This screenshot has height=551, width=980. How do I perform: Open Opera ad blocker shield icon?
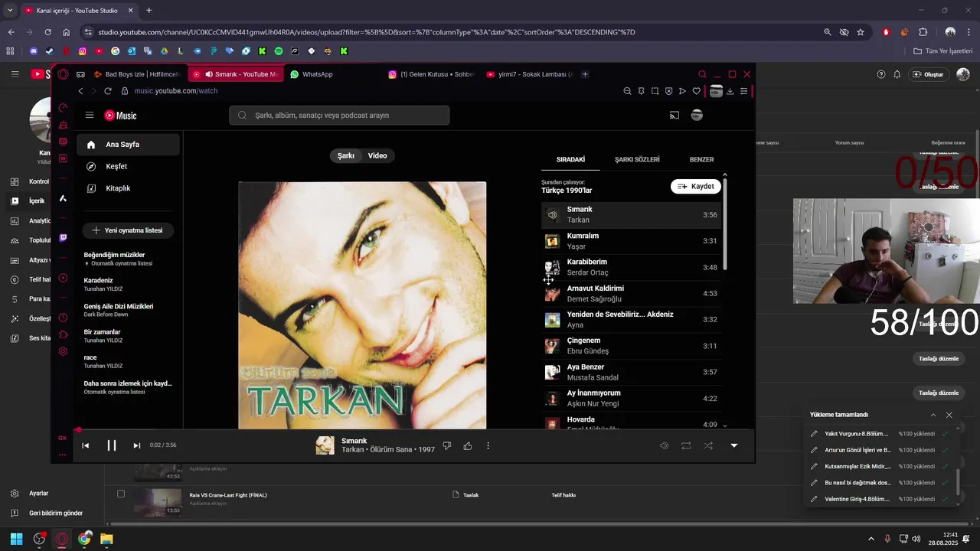(668, 91)
